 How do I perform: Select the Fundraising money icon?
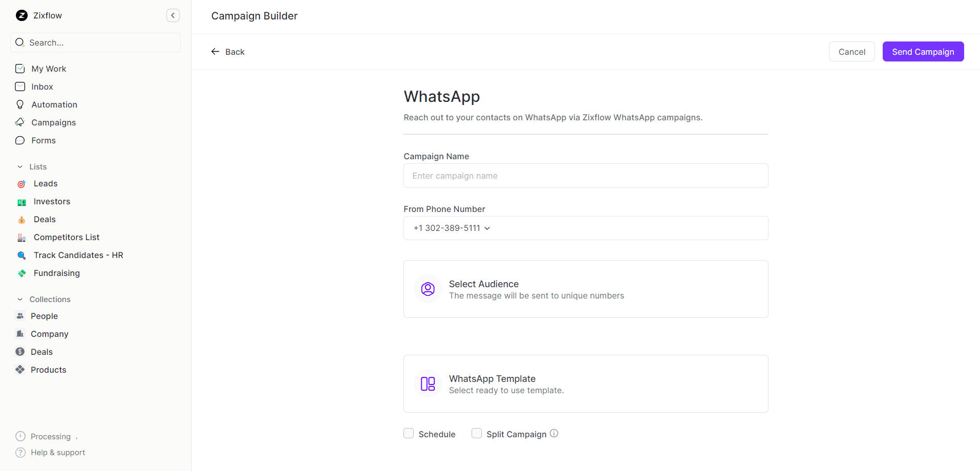click(21, 273)
